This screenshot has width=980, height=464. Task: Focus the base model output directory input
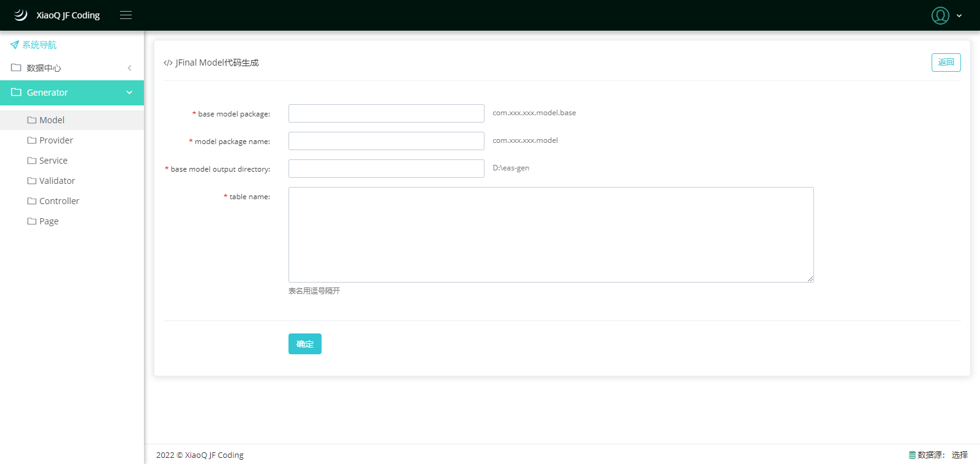coord(386,169)
